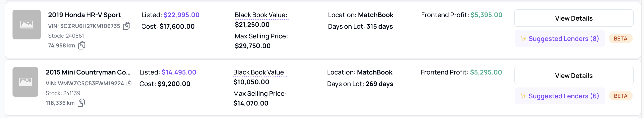This screenshot has height=118, width=644.
Task: Click sparkle icon in Suggested Lenders (8)
Action: coord(523,39)
